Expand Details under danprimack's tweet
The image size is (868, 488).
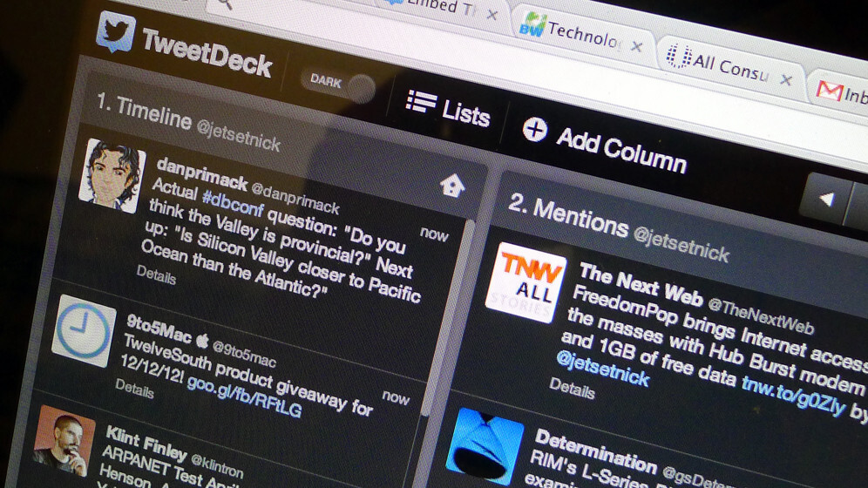pyautogui.click(x=156, y=275)
